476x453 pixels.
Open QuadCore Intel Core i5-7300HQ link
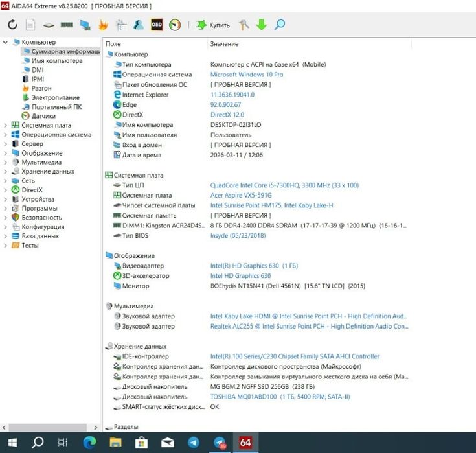point(284,185)
